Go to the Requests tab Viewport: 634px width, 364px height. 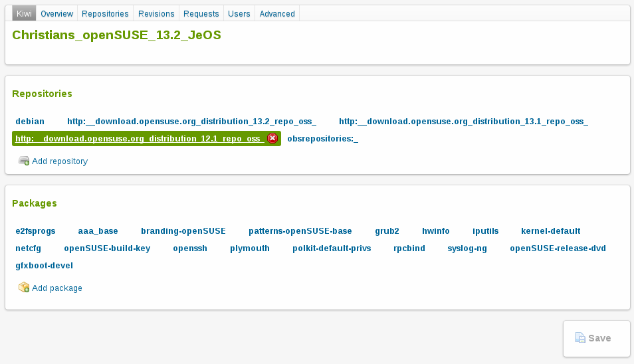pos(201,13)
